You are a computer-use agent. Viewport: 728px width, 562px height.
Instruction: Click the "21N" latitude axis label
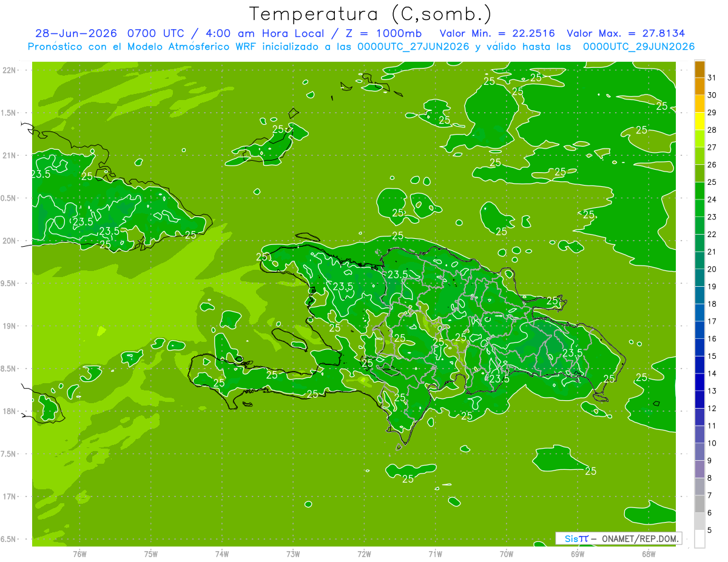coord(9,155)
